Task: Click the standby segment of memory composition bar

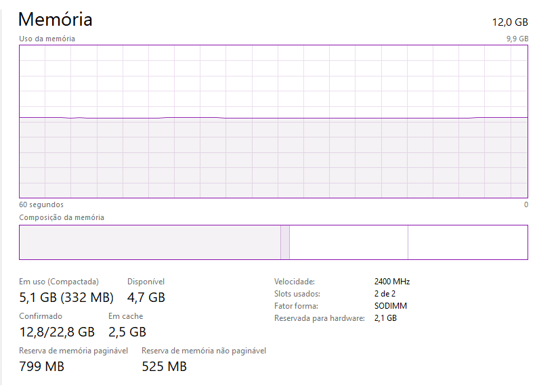Action: point(349,242)
